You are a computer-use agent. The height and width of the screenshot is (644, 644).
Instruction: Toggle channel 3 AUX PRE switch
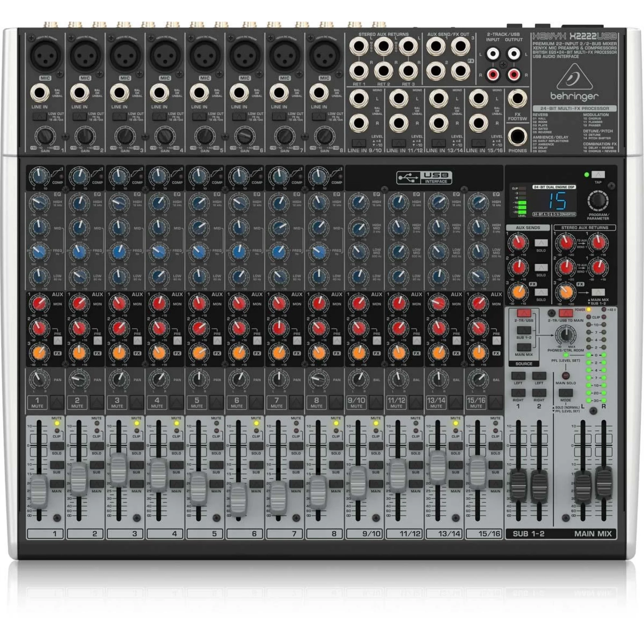coord(138,340)
